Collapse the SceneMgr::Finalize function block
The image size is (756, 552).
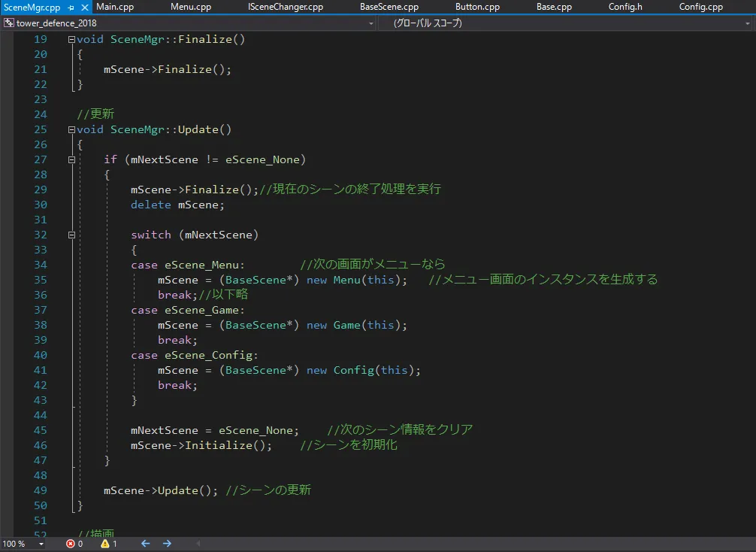(x=71, y=39)
